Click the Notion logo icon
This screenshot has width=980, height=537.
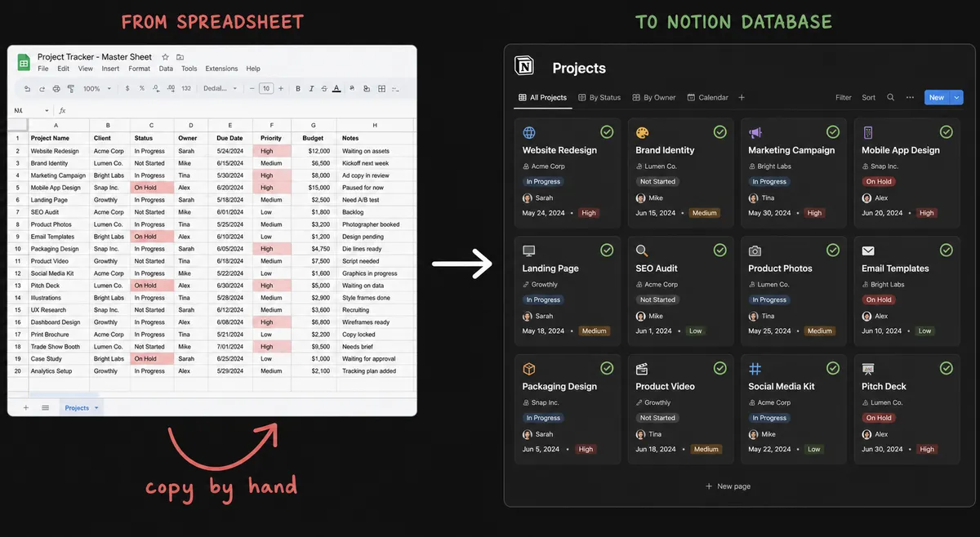tap(523, 65)
